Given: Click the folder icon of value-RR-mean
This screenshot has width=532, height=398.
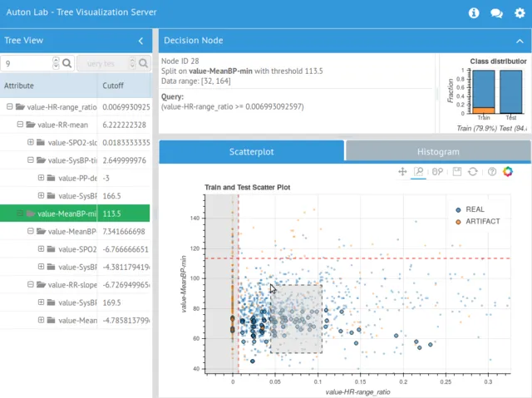Looking at the screenshot, I should 31,125.
